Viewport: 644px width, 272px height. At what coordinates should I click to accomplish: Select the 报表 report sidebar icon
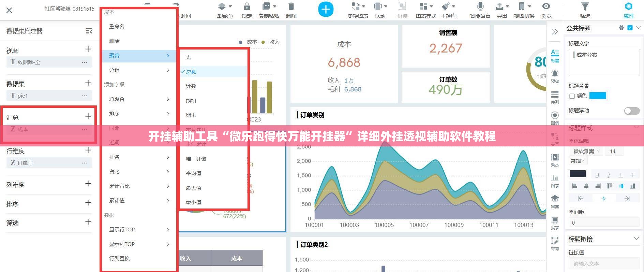point(555,223)
